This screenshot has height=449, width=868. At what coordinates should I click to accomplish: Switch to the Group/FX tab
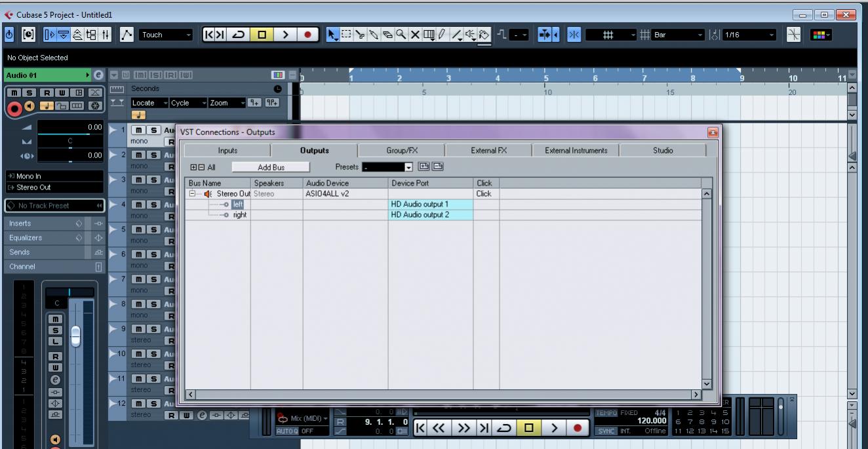402,151
